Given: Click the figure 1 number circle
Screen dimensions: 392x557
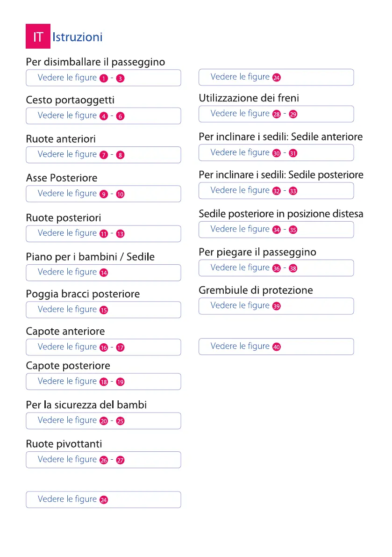Looking at the screenshot, I should click(104, 78).
